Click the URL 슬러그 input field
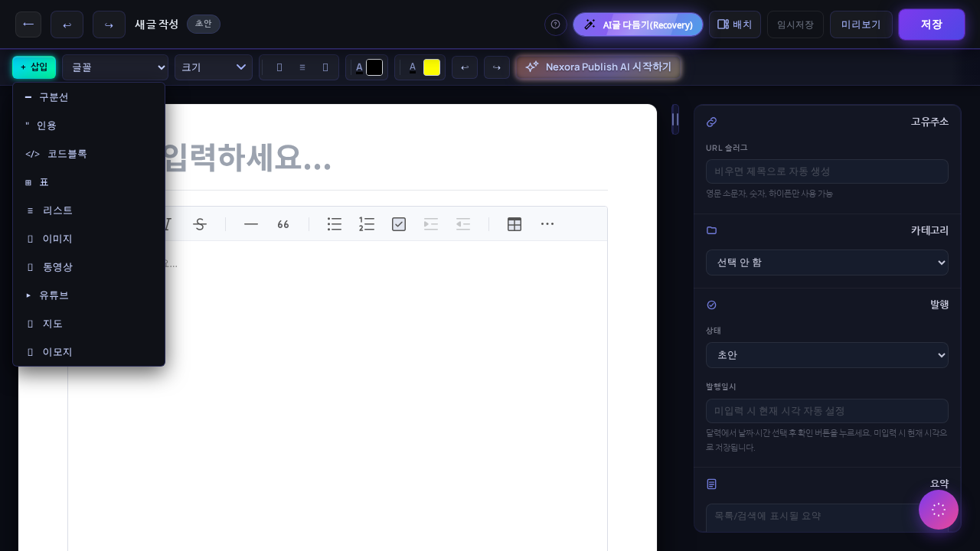The width and height of the screenshot is (980, 551). tap(827, 171)
